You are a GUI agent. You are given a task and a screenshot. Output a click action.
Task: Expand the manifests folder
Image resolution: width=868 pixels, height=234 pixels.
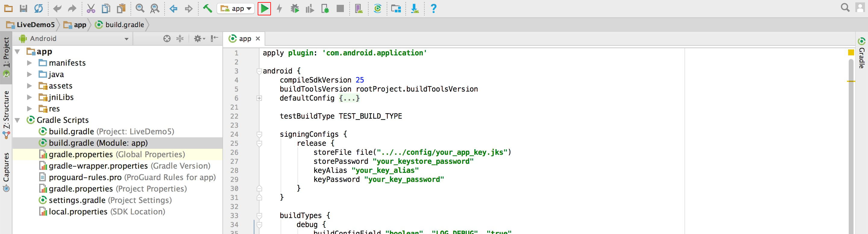coord(29,63)
